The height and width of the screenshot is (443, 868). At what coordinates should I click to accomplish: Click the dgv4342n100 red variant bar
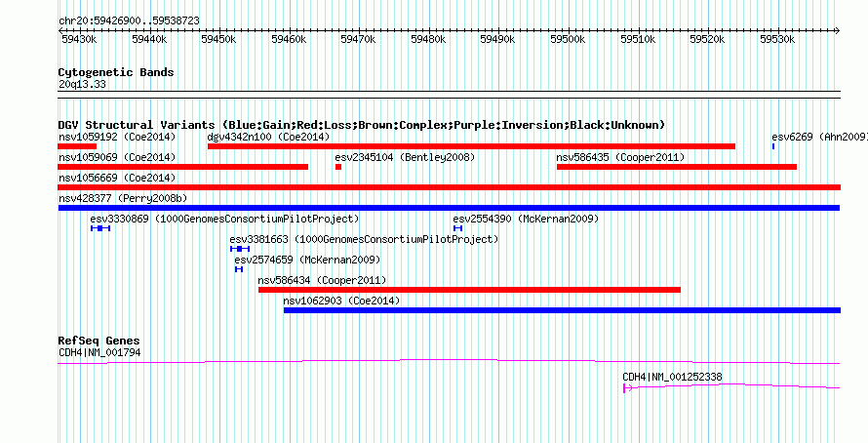tap(471, 146)
